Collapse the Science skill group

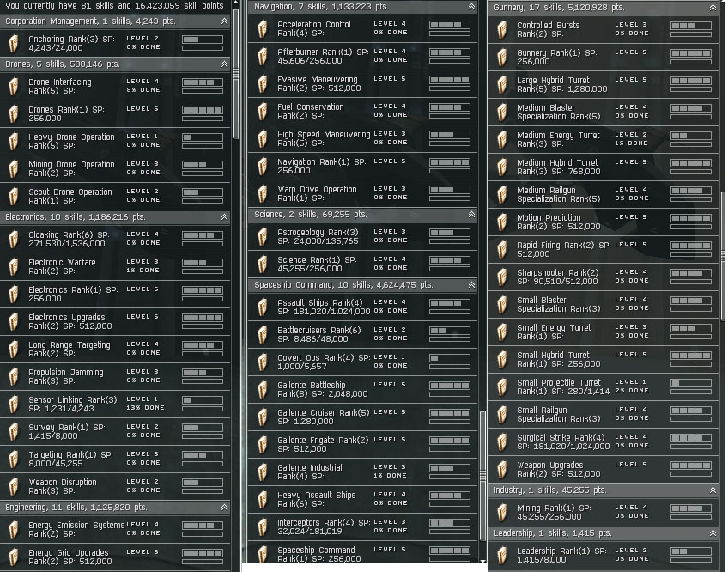click(x=471, y=214)
